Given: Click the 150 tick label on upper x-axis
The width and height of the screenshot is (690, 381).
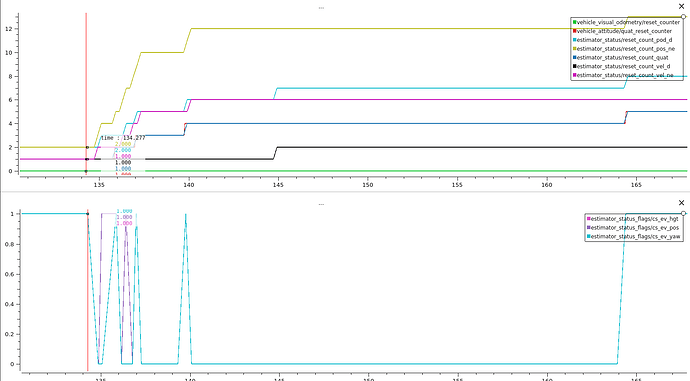Looking at the screenshot, I should click(x=368, y=185).
